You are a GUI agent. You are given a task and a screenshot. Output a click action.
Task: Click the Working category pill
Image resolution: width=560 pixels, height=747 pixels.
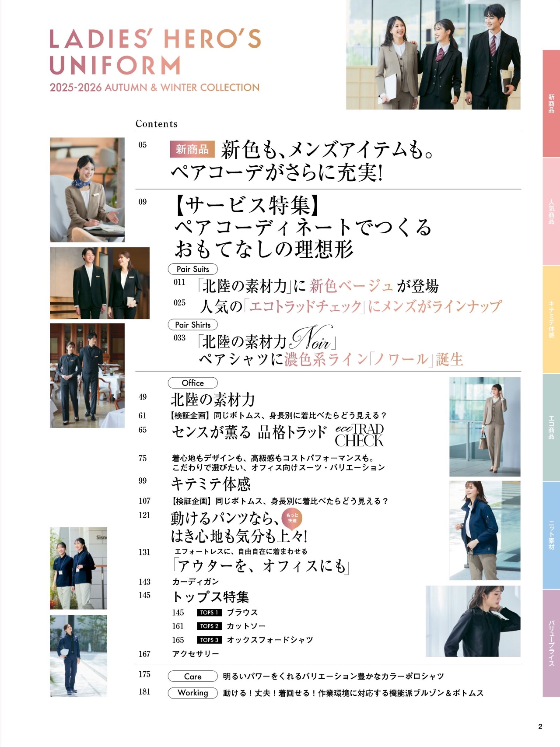pyautogui.click(x=193, y=693)
